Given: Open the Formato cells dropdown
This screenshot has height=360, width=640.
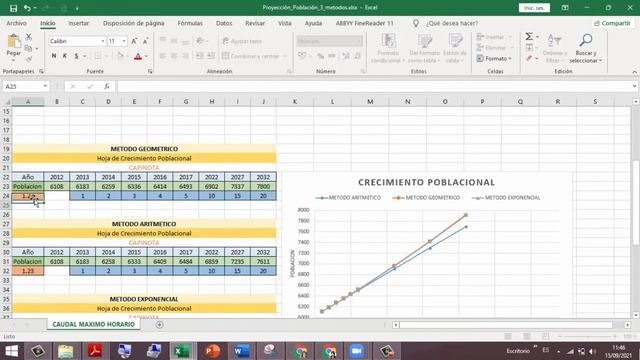Looking at the screenshot, I should click(494, 59).
